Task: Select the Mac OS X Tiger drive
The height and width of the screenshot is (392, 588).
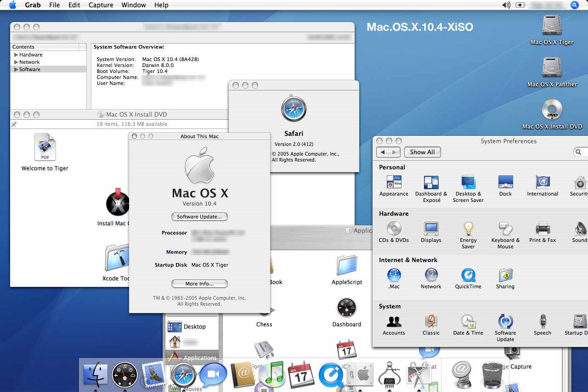Action: (552, 30)
